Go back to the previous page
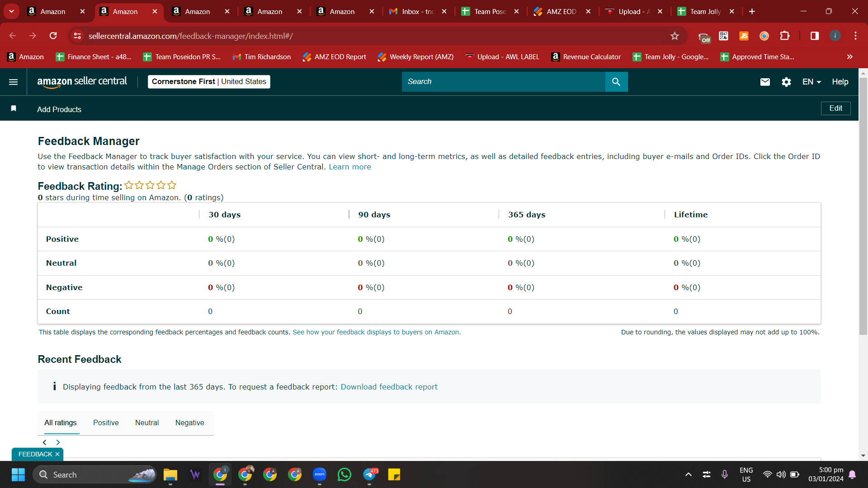The width and height of the screenshot is (868, 488). pos(13,36)
